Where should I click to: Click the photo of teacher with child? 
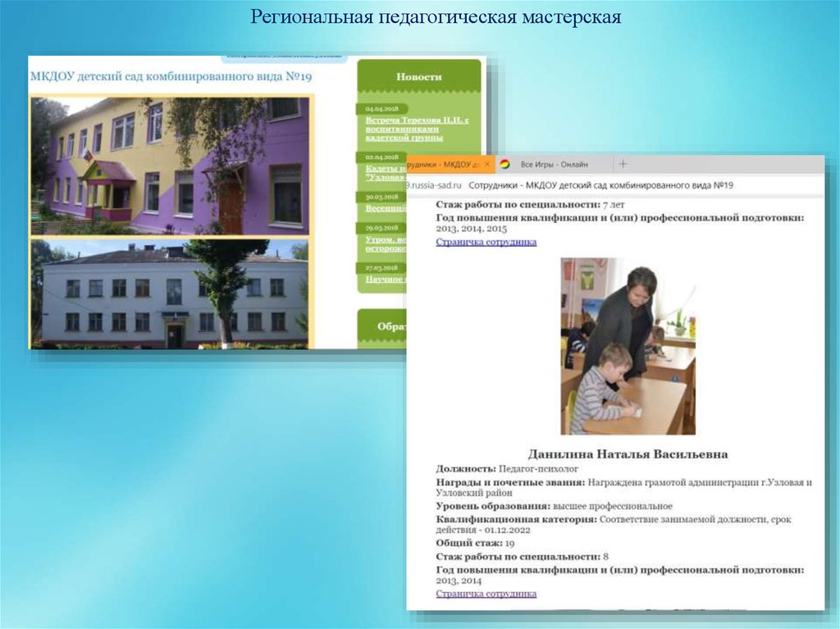[x=628, y=346]
